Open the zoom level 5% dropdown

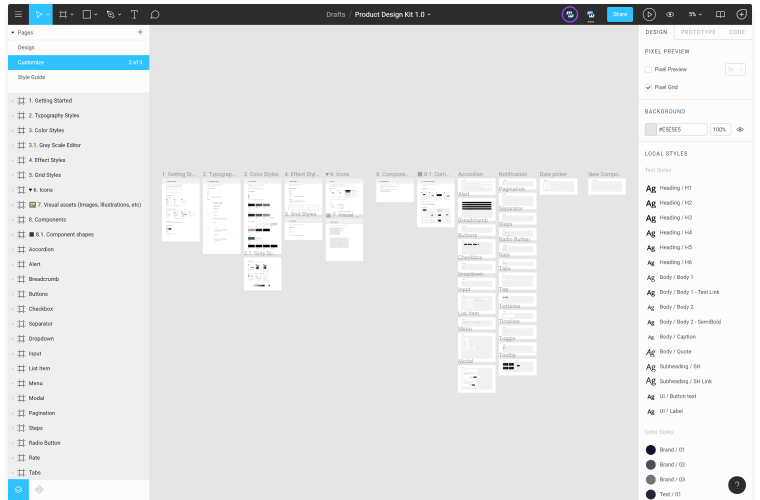coord(695,15)
